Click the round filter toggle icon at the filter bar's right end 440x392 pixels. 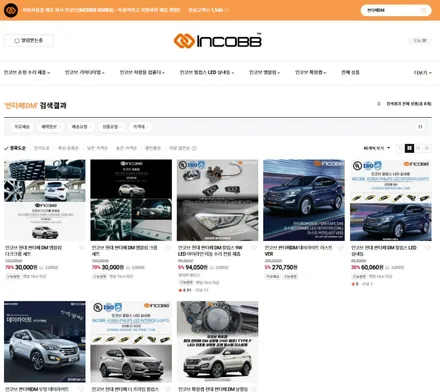[x=420, y=127]
